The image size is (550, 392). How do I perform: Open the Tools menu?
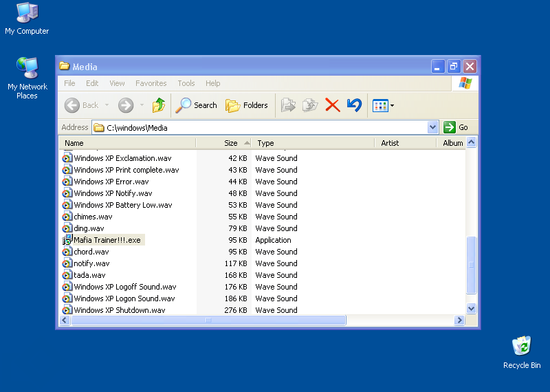click(x=186, y=83)
